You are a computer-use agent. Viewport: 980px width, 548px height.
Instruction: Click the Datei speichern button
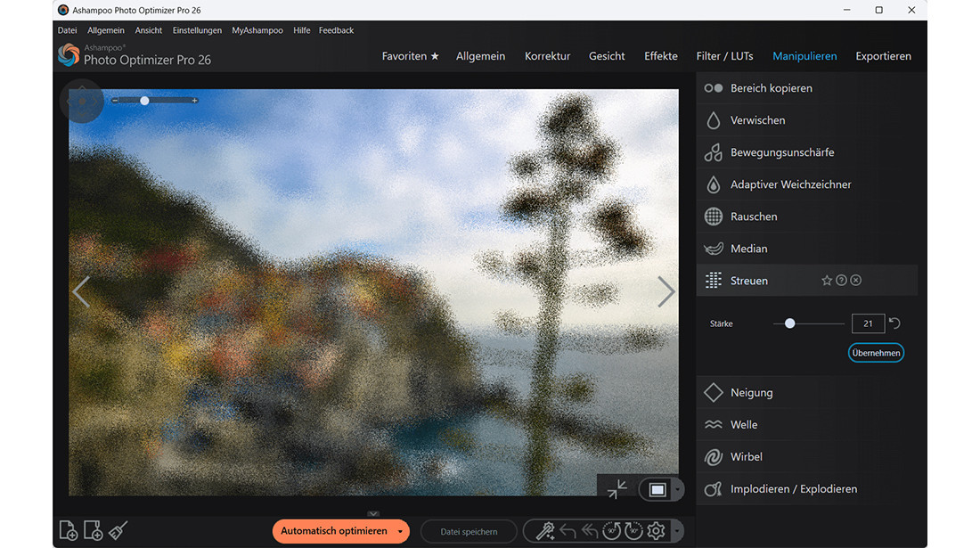pos(469,532)
